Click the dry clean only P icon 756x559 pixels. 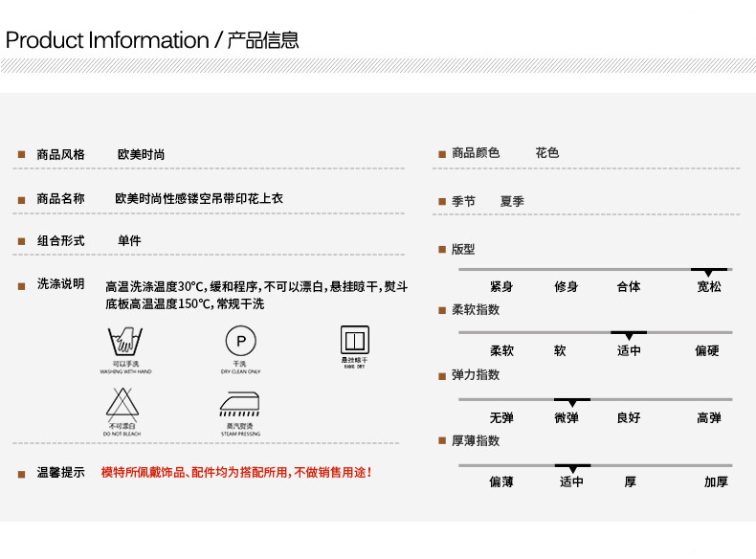pyautogui.click(x=240, y=341)
